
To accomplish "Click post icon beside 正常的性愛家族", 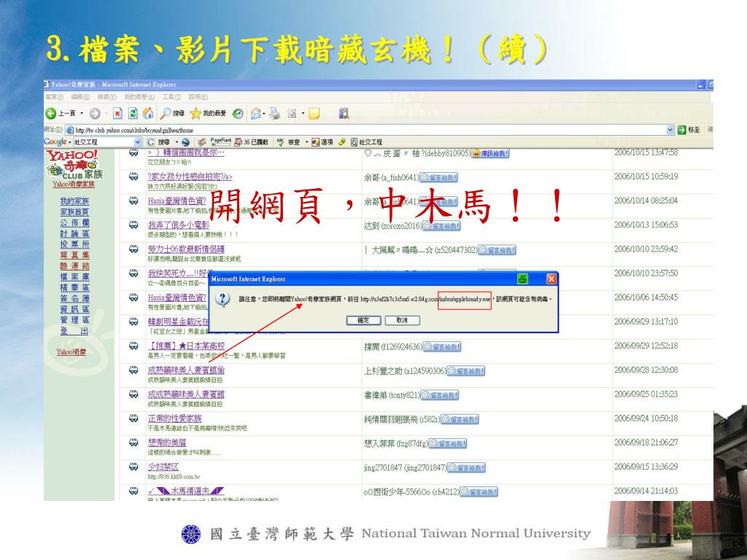I will 133,418.
